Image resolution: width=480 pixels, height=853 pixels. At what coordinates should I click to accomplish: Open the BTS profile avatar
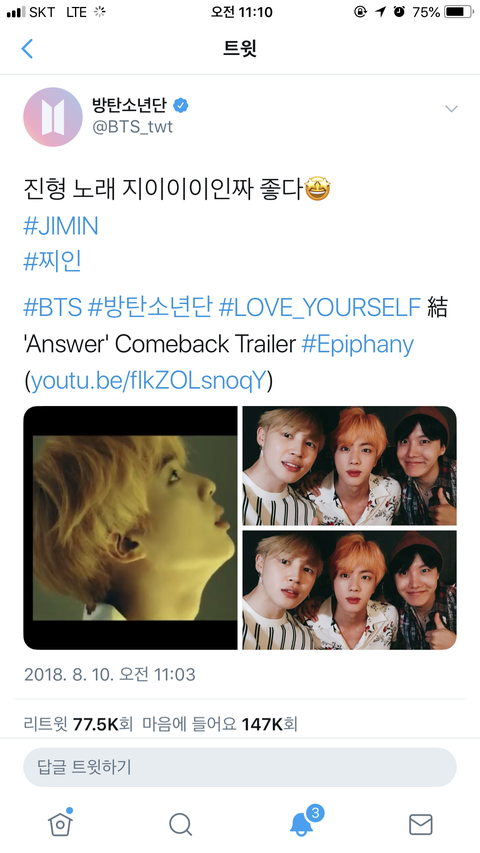pyautogui.click(x=53, y=116)
